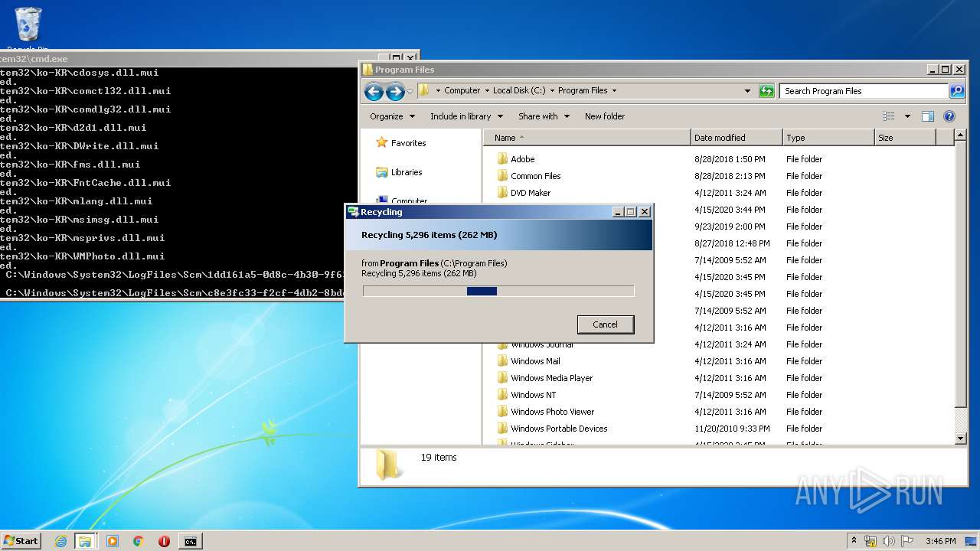Launch Google Chrome from the taskbar
The image size is (980, 551).
click(x=139, y=541)
